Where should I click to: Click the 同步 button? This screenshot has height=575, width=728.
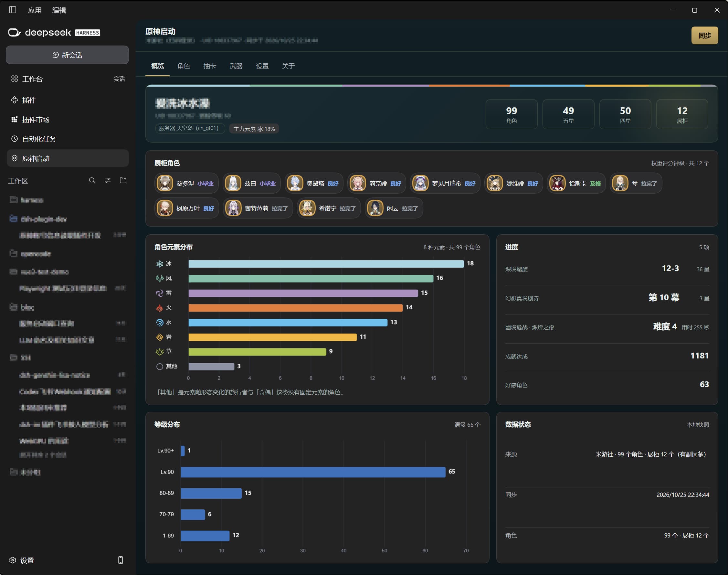704,35
